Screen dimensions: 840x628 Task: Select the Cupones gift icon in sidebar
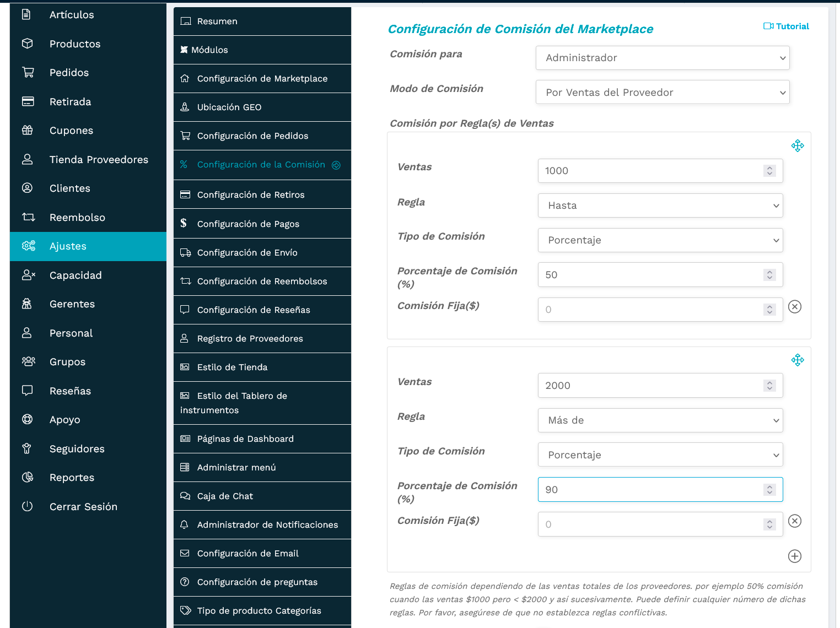[28, 130]
